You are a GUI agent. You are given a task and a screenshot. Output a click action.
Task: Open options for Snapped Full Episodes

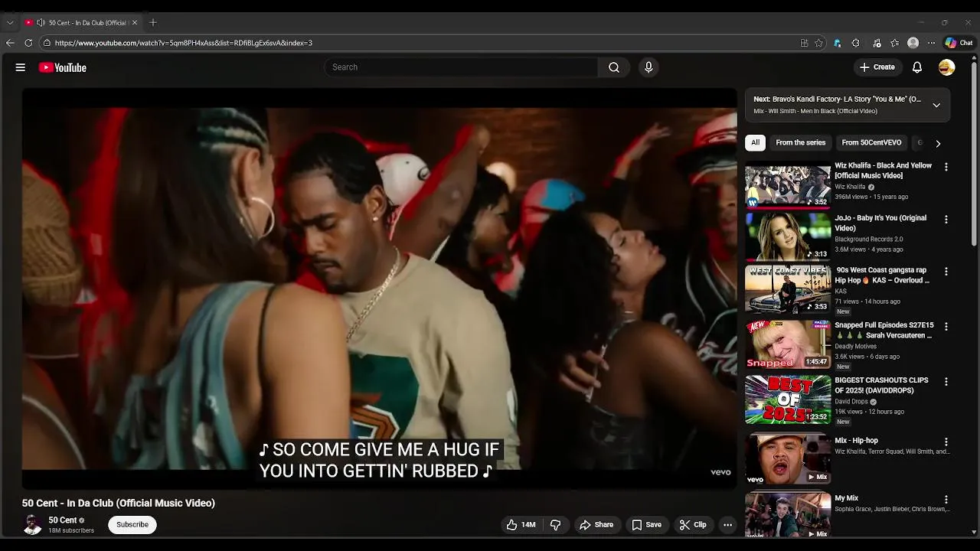coord(946,327)
